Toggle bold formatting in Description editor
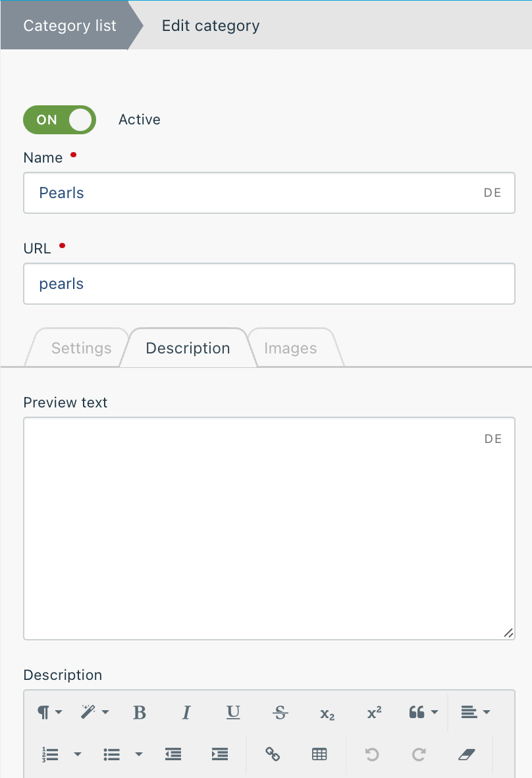Viewport: 532px width, 778px height. [140, 712]
